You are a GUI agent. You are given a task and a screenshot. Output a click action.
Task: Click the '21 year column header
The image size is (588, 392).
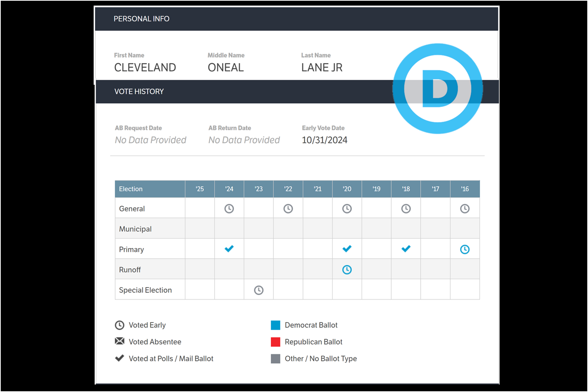tap(318, 189)
